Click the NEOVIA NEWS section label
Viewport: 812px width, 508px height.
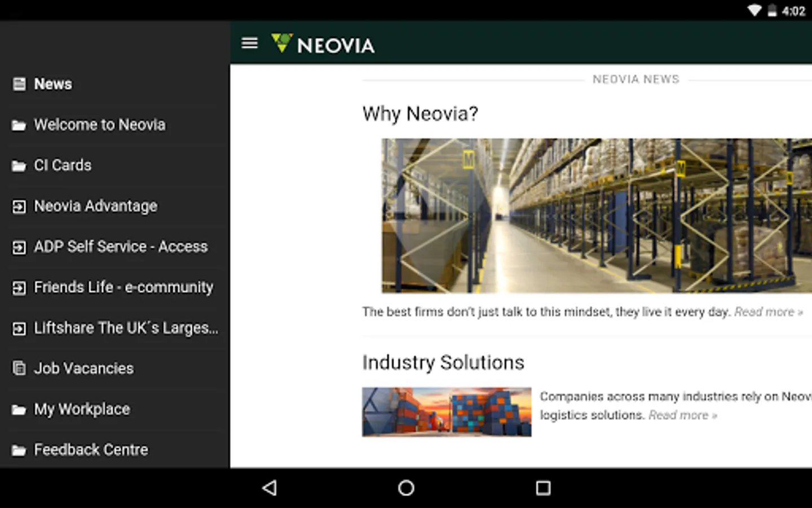point(636,80)
